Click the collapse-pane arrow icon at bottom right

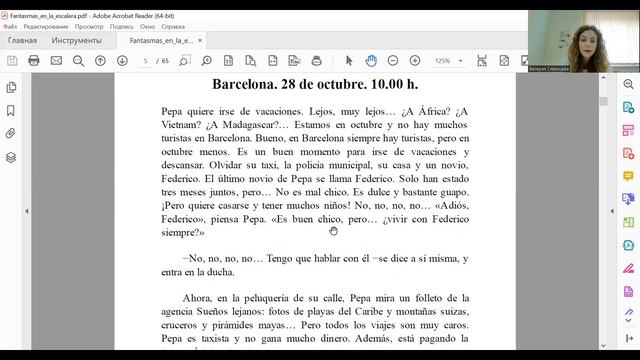(629, 338)
